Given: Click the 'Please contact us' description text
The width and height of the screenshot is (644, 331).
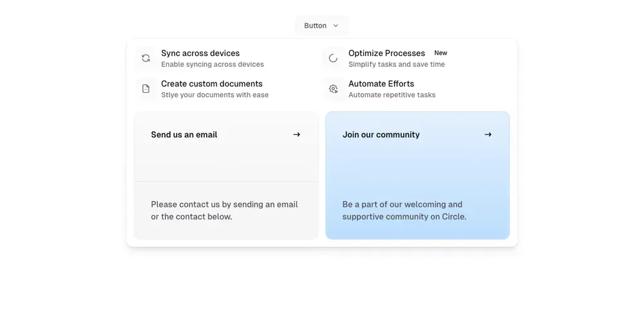Looking at the screenshot, I should 224,211.
